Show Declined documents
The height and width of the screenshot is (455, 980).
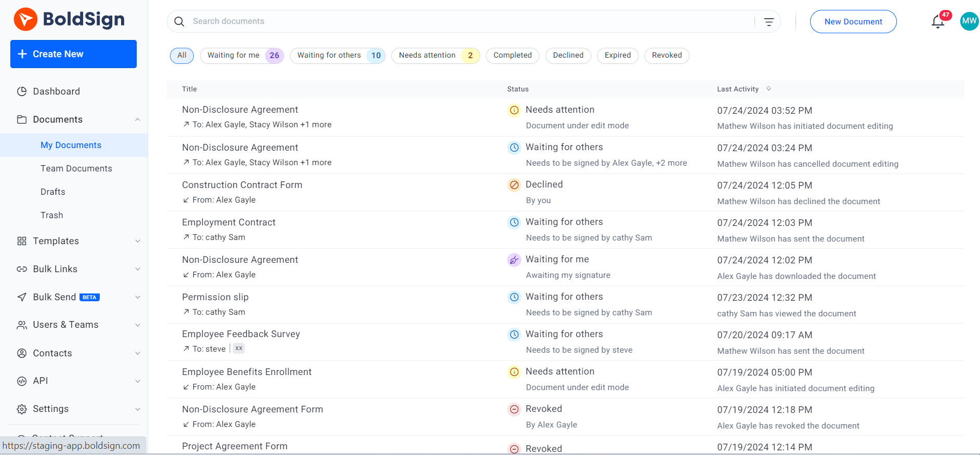coord(568,56)
